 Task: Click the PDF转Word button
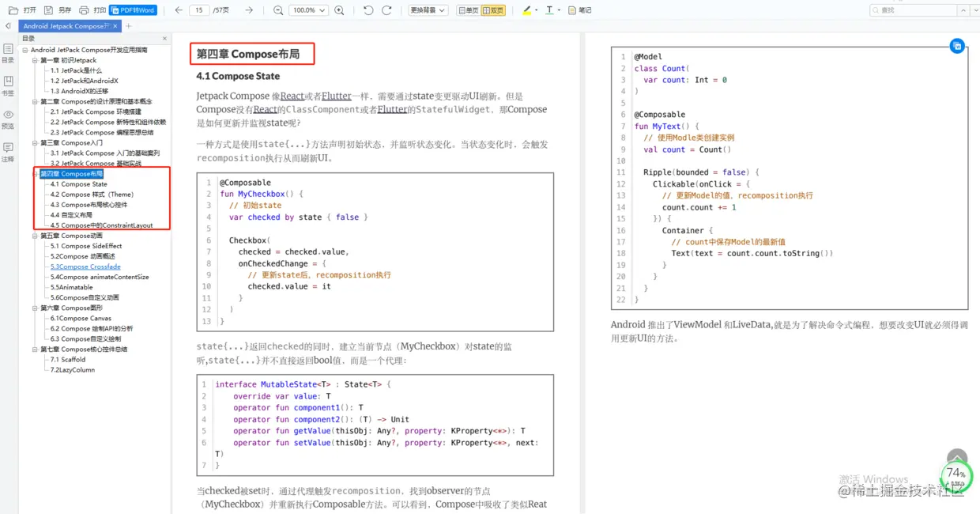point(134,10)
